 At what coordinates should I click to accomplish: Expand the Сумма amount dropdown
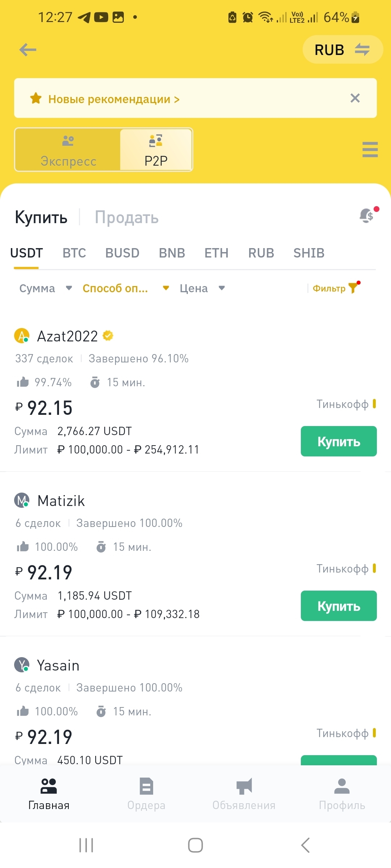(46, 288)
